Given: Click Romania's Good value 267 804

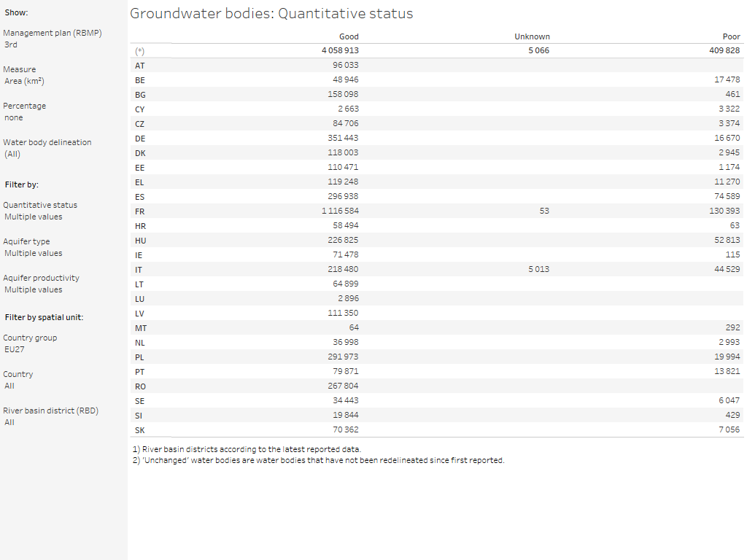Looking at the screenshot, I should pos(343,386).
